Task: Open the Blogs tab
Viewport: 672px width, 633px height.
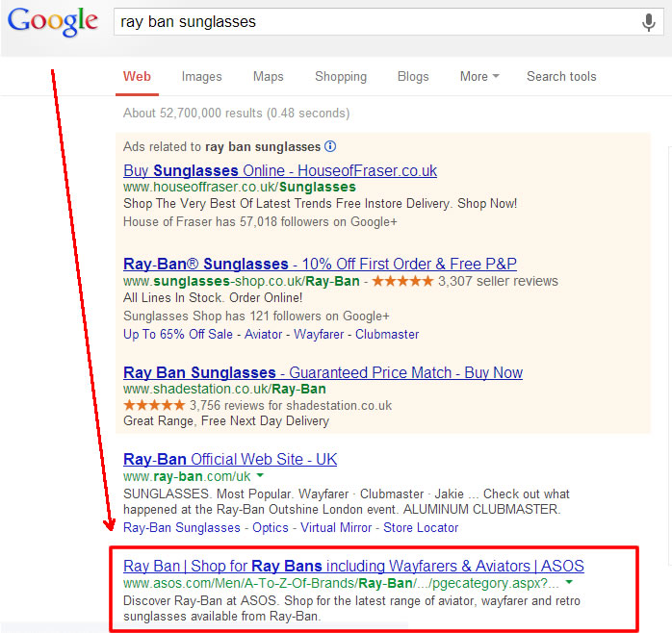Action: [413, 77]
